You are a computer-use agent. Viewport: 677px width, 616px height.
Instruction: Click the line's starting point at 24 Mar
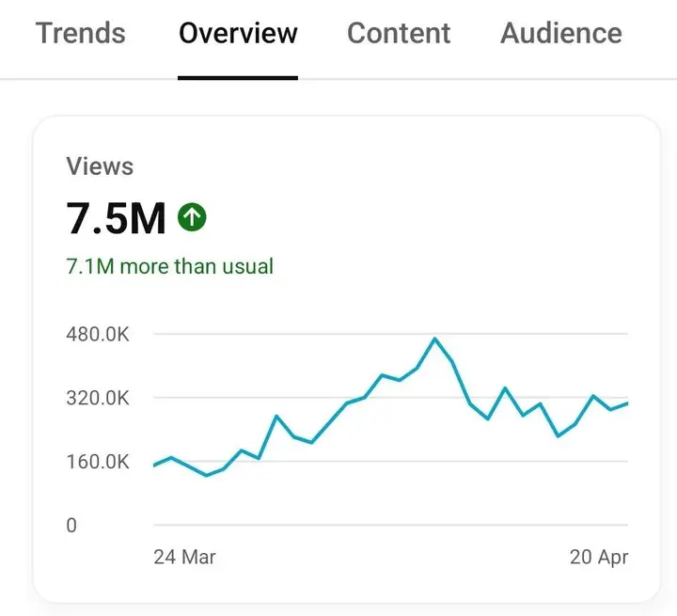(x=155, y=465)
